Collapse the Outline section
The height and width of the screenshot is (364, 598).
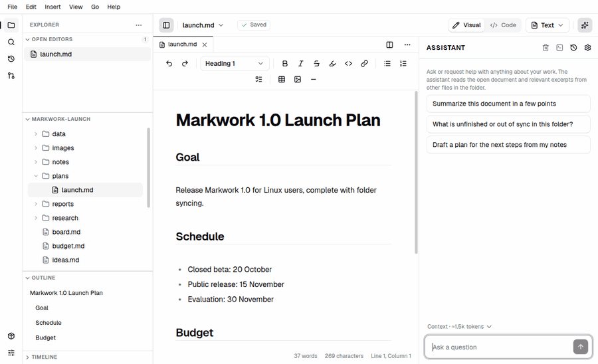pos(87,278)
